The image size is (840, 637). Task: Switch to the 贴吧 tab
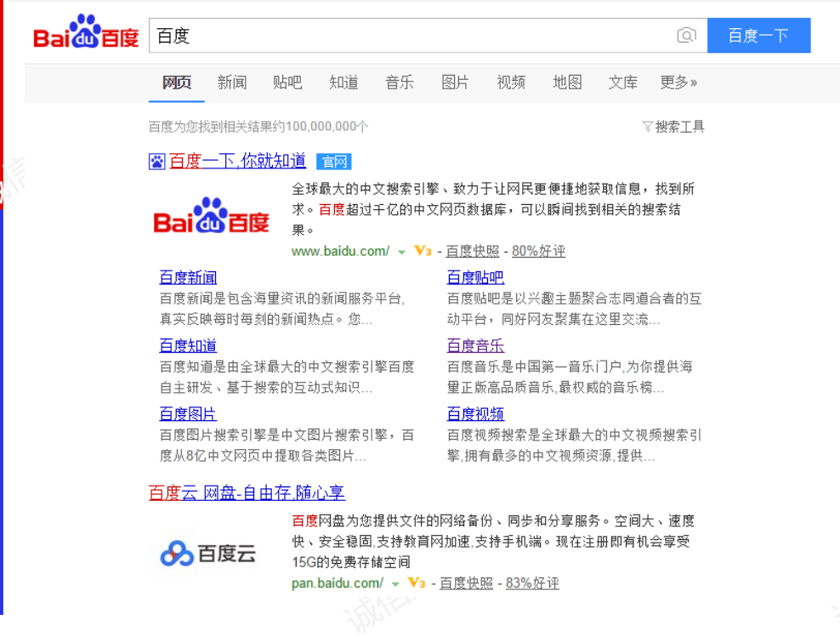click(x=287, y=82)
